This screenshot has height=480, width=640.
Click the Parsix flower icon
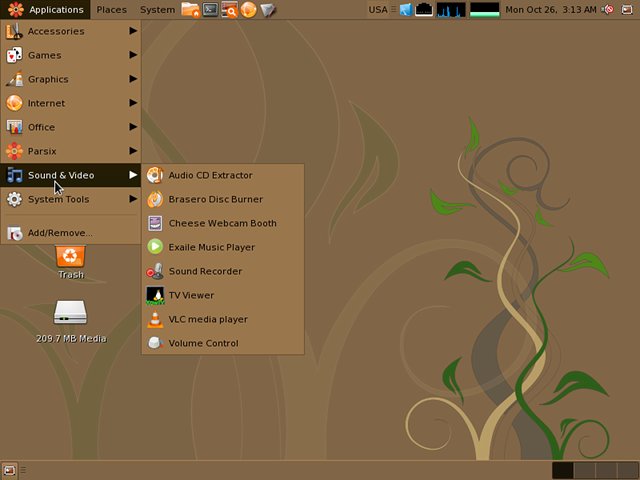pyautogui.click(x=14, y=151)
